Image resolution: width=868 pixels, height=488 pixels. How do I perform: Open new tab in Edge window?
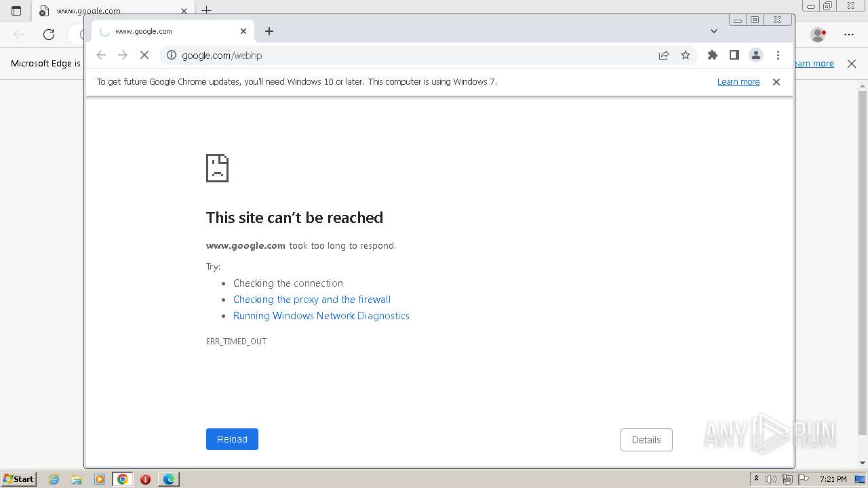click(207, 10)
